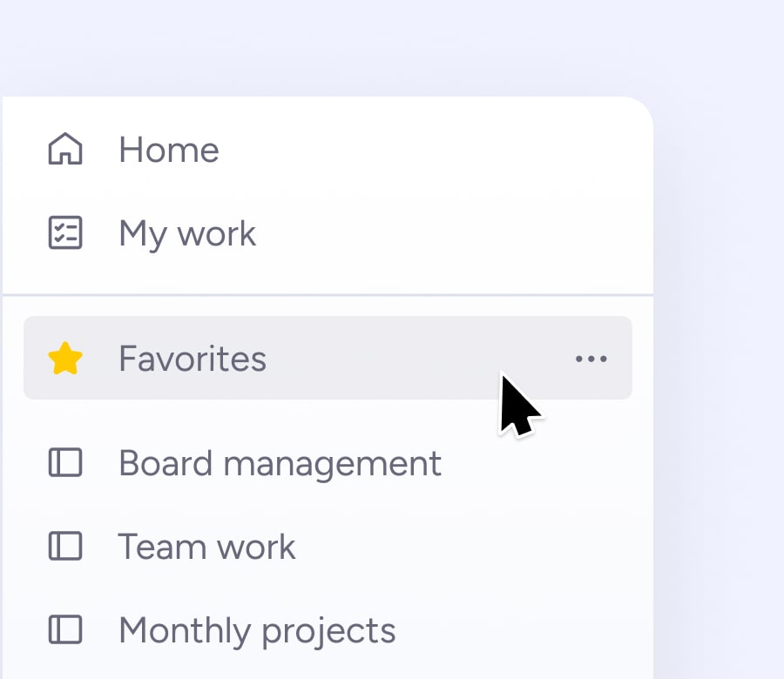This screenshot has height=679, width=784.
Task: Go to the My work page
Action: click(187, 234)
